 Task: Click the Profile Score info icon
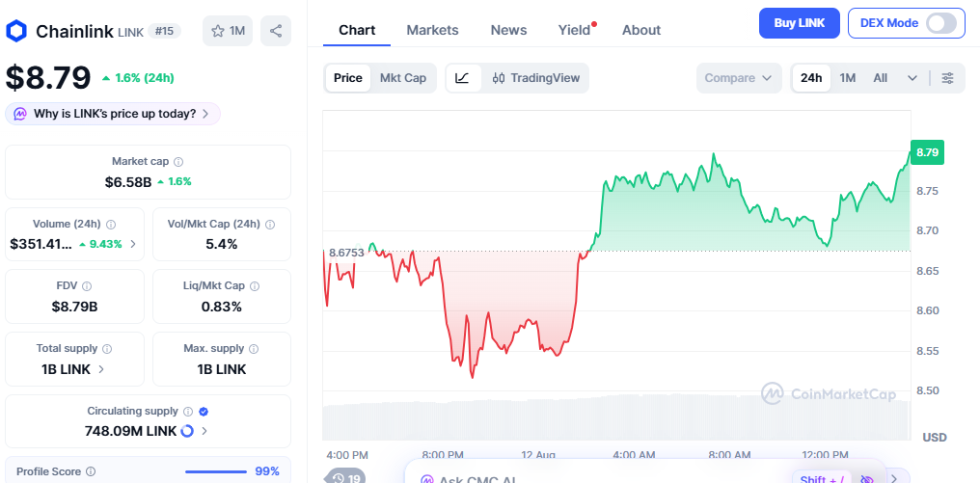pos(91,471)
